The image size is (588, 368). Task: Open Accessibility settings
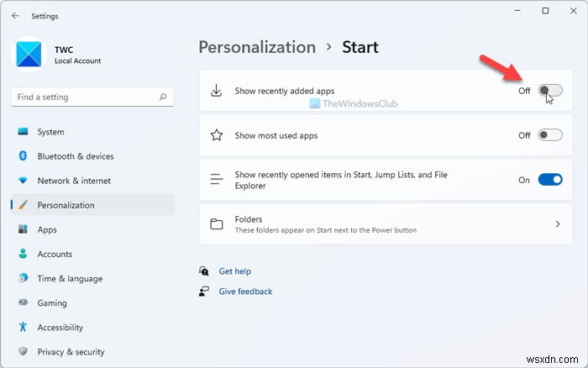pyautogui.click(x=92, y=327)
